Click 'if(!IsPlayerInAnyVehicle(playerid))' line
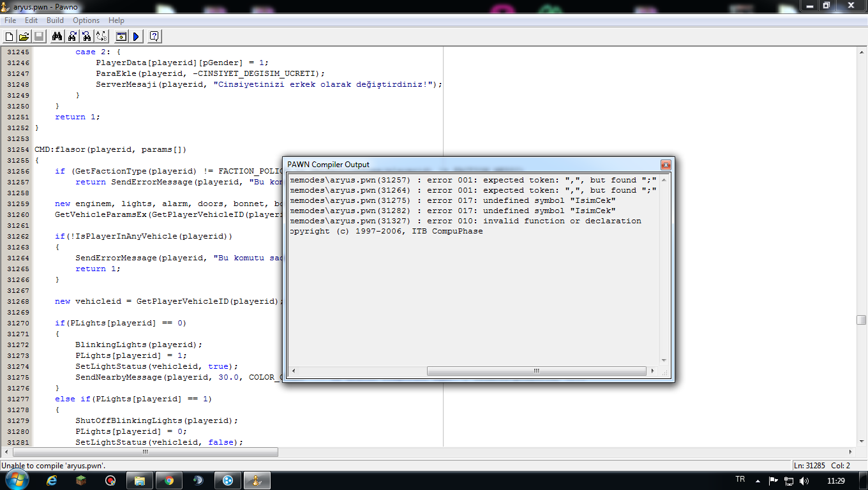The width and height of the screenshot is (868, 490). tap(144, 236)
